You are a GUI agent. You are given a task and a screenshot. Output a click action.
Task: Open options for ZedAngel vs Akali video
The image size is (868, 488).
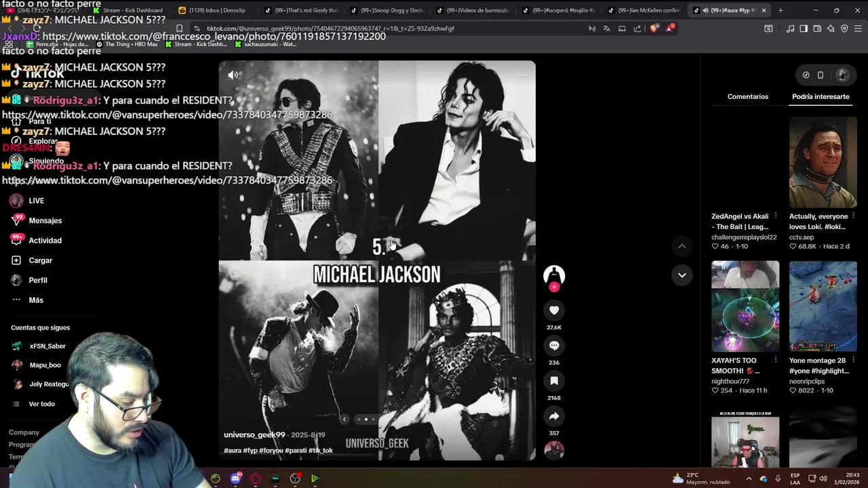(x=776, y=216)
